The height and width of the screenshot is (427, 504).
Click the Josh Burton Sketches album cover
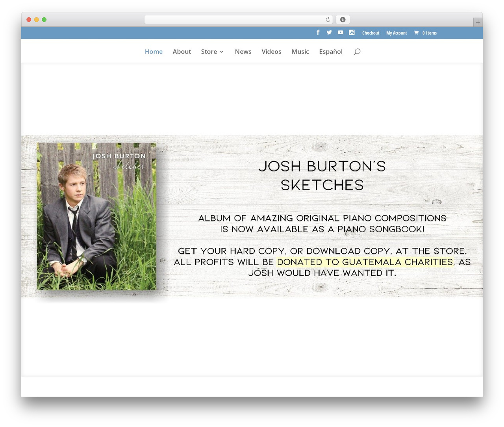96,216
